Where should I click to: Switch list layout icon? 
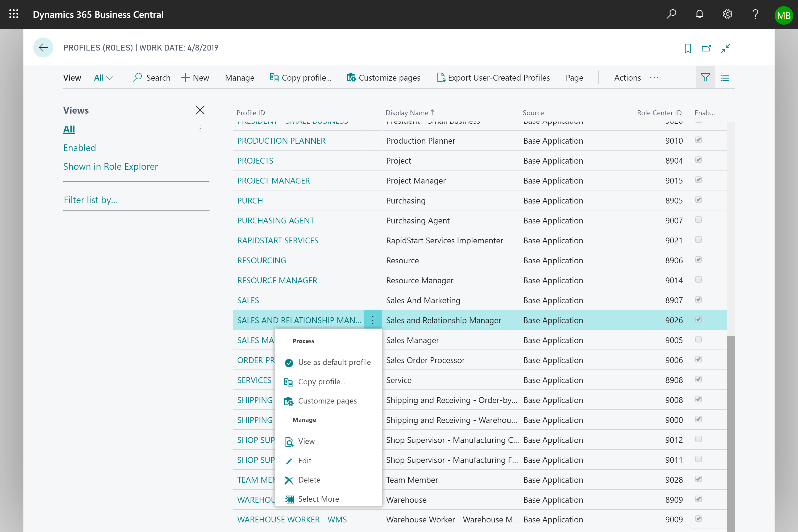pyautogui.click(x=725, y=78)
